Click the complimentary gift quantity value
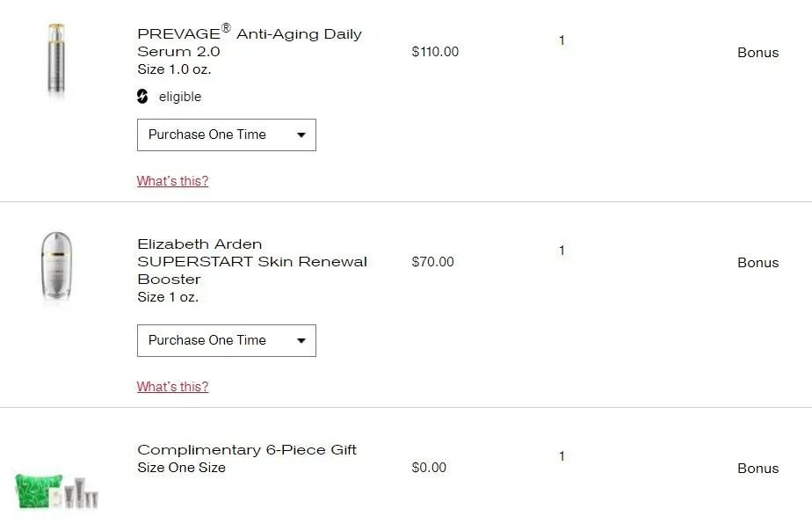This screenshot has width=812, height=531. [x=562, y=456]
